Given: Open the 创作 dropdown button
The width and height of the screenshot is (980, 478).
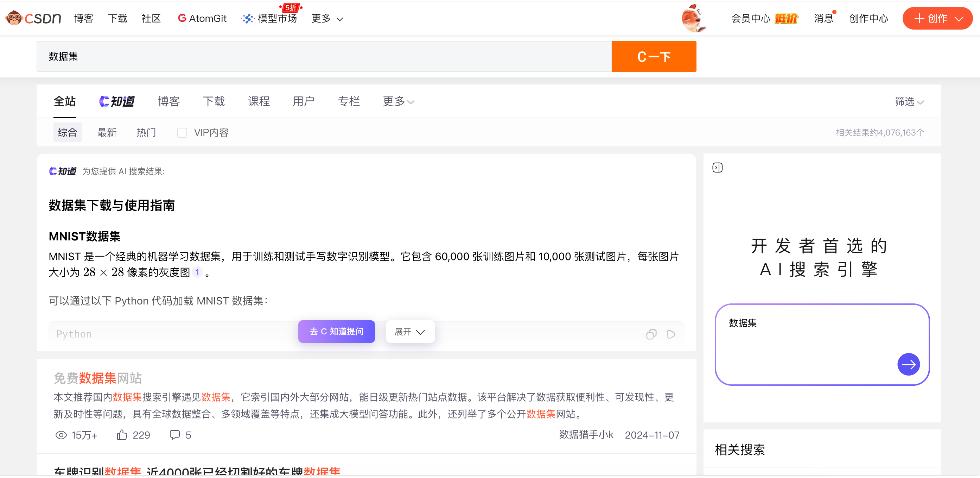Looking at the screenshot, I should (937, 18).
